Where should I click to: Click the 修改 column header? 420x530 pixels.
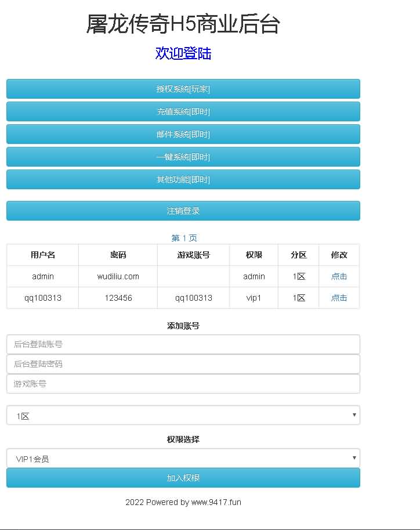(339, 255)
